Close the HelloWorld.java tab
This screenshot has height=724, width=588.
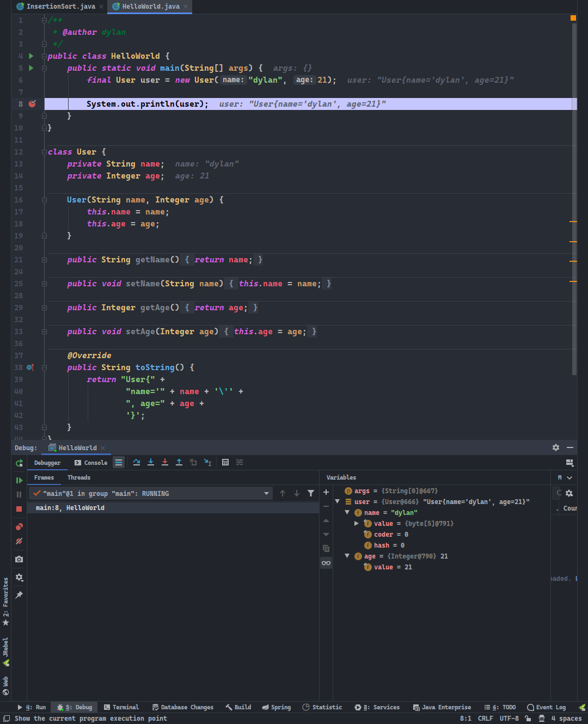186,7
